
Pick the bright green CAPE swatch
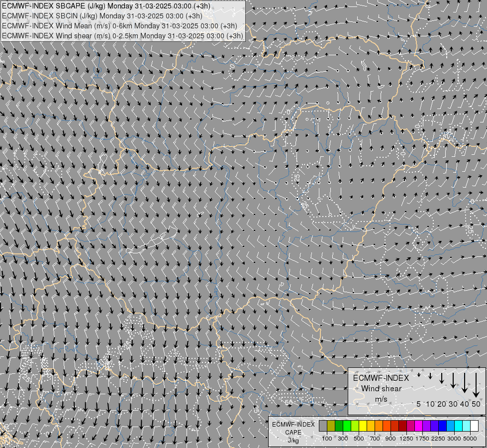[347, 426]
